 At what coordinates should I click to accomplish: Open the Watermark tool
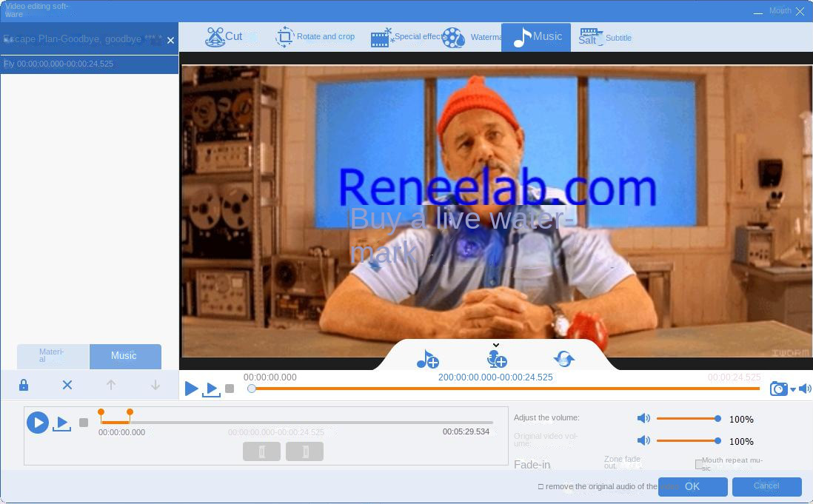tap(472, 37)
